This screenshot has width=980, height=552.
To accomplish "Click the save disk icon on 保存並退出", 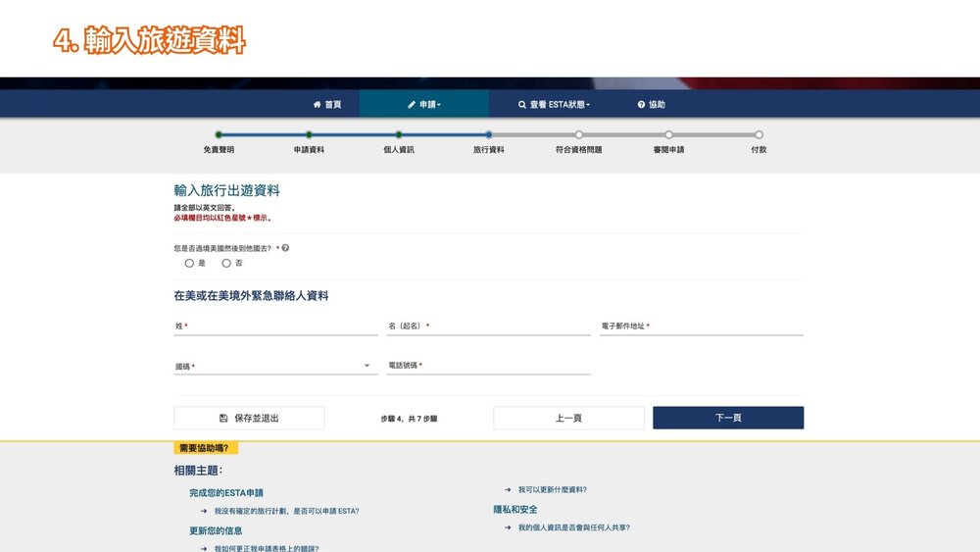I will [223, 418].
